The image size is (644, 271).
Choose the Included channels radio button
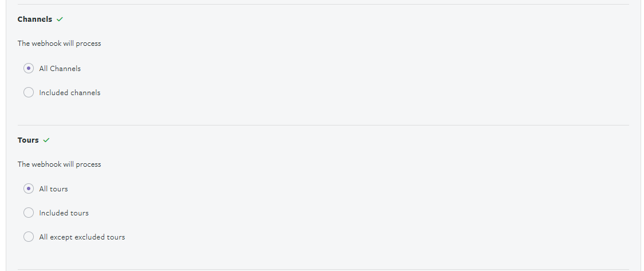29,92
